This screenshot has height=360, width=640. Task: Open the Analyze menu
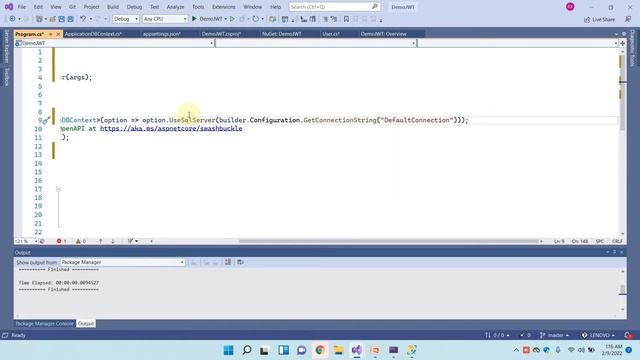176,7
